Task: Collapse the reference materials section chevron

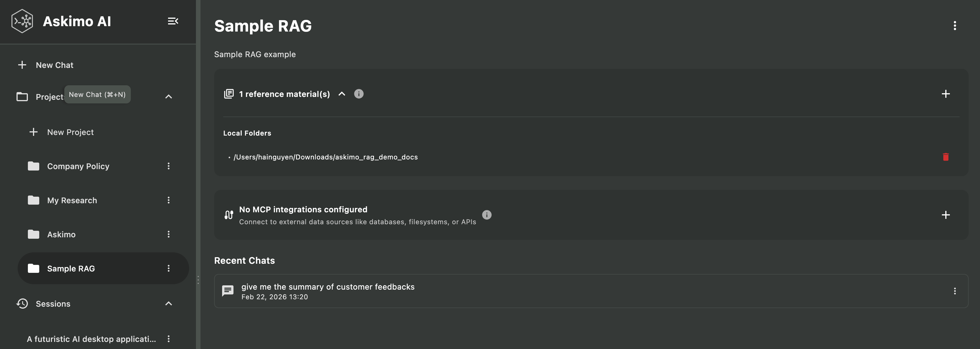Action: [x=341, y=94]
